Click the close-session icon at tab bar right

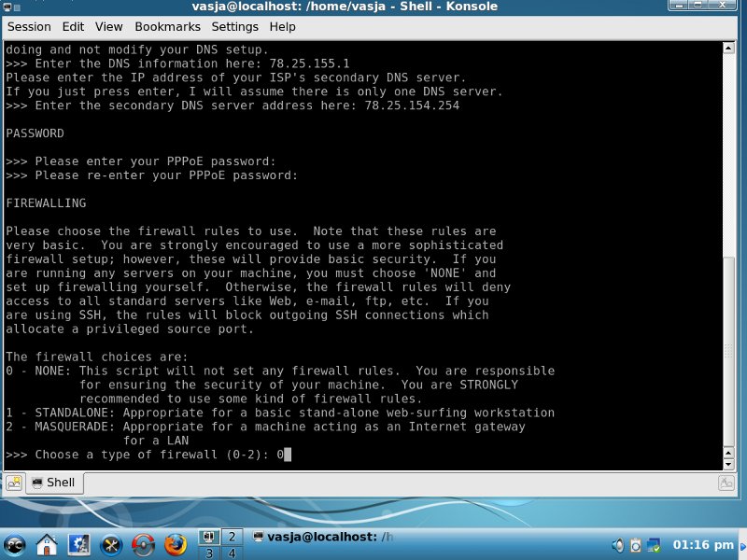pos(726,483)
